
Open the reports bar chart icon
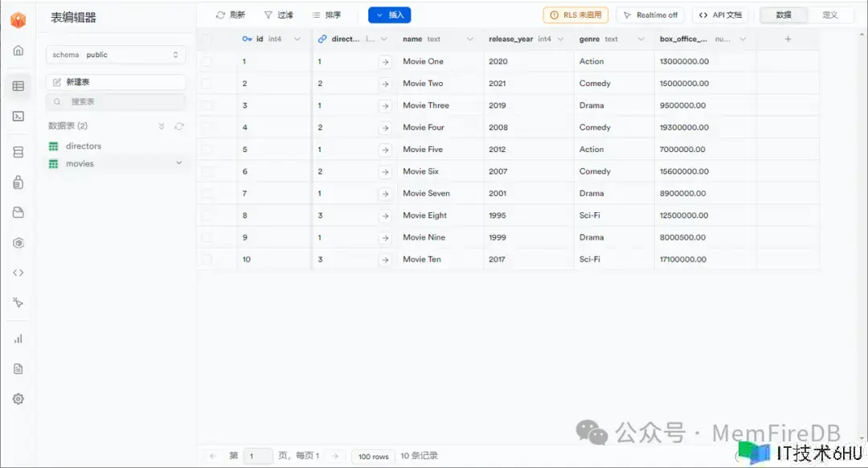click(18, 339)
